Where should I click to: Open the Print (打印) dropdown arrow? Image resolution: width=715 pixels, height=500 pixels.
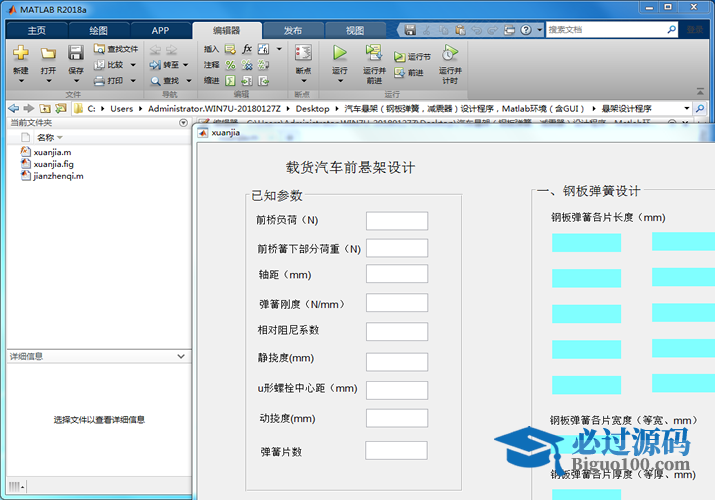point(133,81)
